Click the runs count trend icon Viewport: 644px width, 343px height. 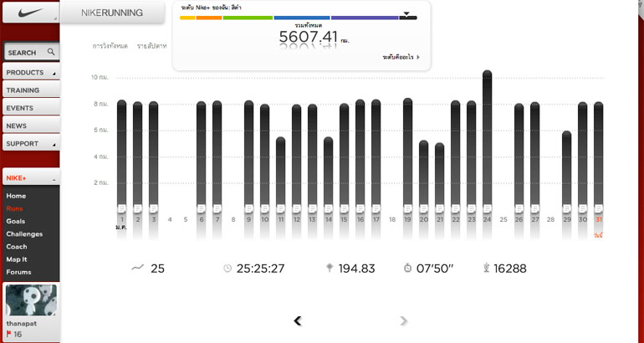point(138,269)
